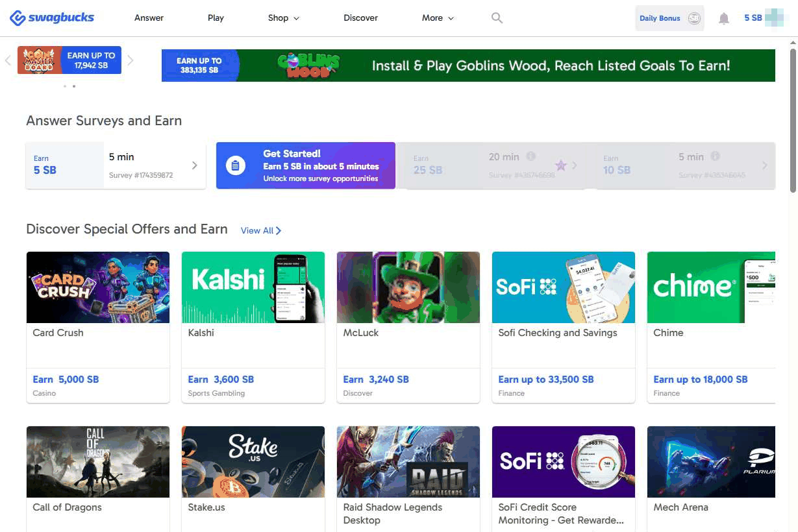
Task: Open survey #174359872 card
Action: [116, 165]
